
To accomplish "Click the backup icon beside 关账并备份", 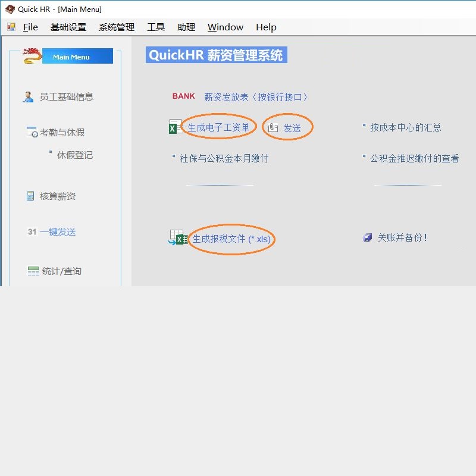I will coord(368,237).
